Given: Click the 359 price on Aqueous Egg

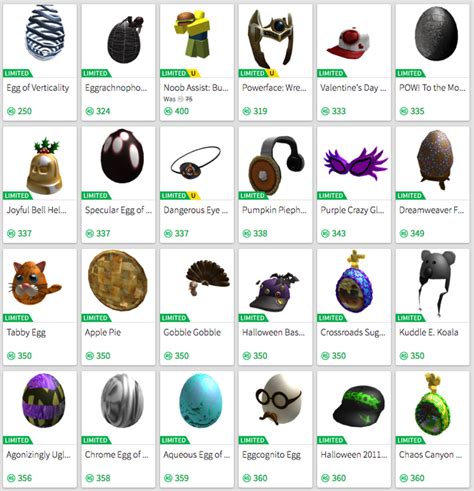Looking at the screenshot, I should pos(182,478).
